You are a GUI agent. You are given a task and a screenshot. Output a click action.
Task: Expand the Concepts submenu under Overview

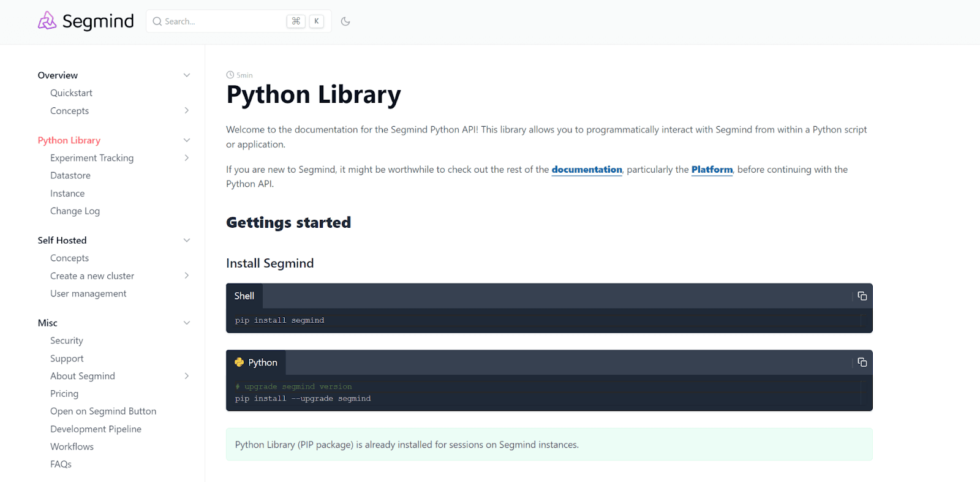187,111
